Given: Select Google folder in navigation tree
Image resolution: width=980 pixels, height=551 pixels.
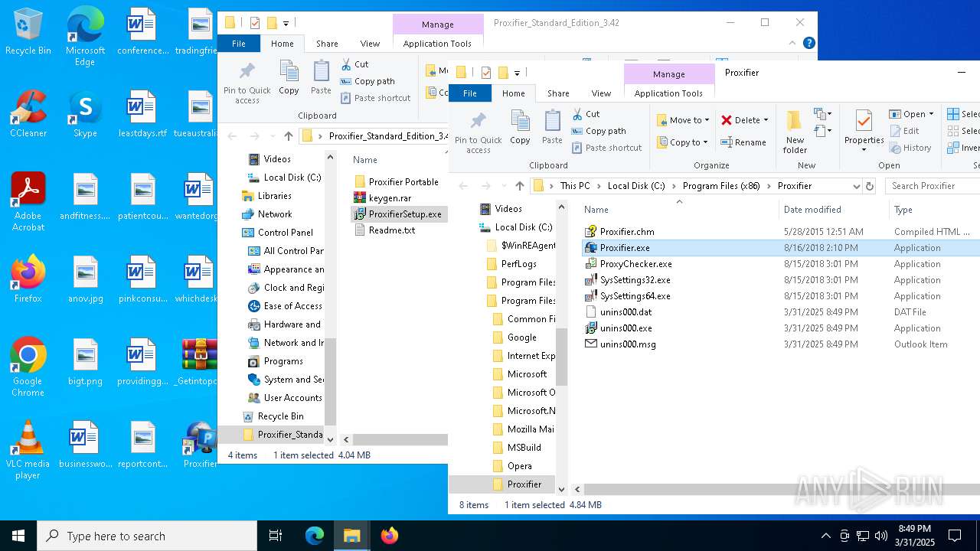Looking at the screenshot, I should click(x=521, y=337).
